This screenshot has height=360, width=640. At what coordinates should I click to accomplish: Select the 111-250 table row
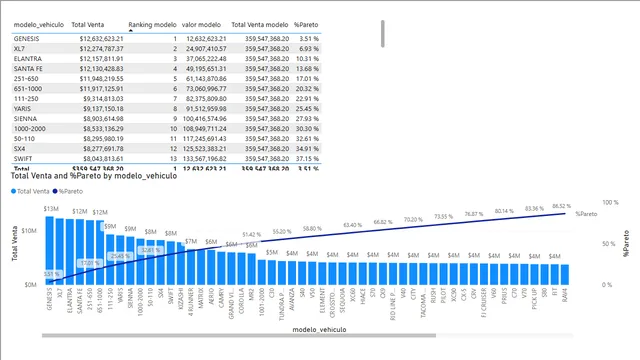pyautogui.click(x=166, y=99)
